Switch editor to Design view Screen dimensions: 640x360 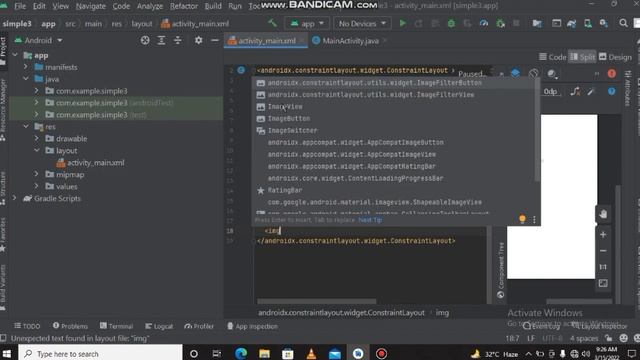click(615, 57)
